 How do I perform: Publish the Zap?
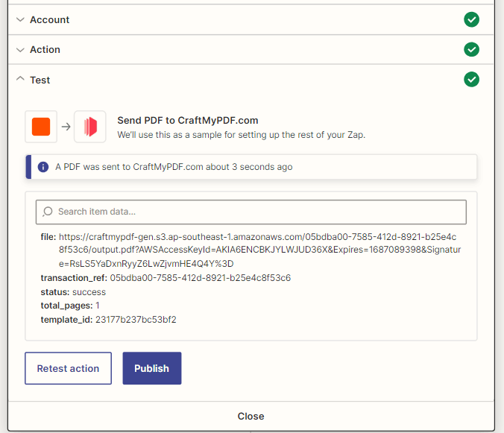pyautogui.click(x=151, y=368)
